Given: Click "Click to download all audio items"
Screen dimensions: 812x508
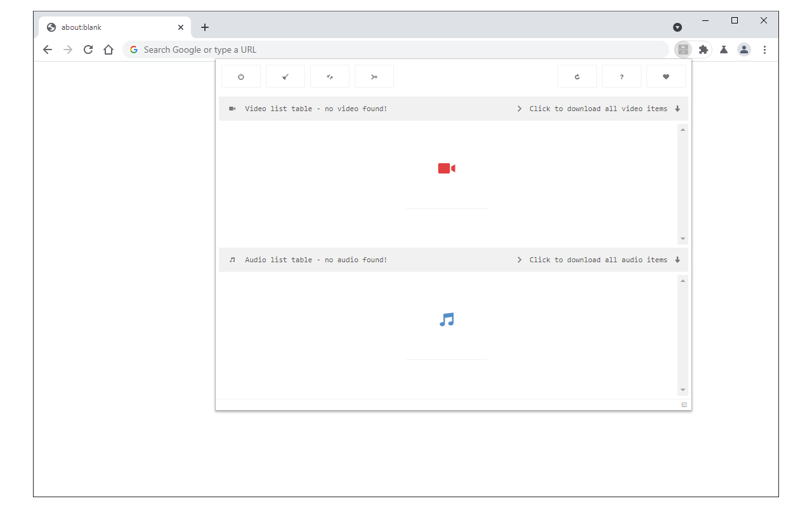Looking at the screenshot, I should click(599, 259).
